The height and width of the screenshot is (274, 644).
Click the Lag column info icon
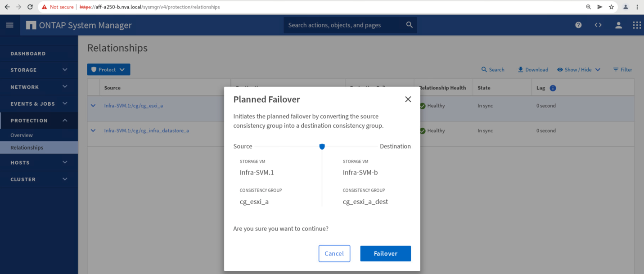553,88
